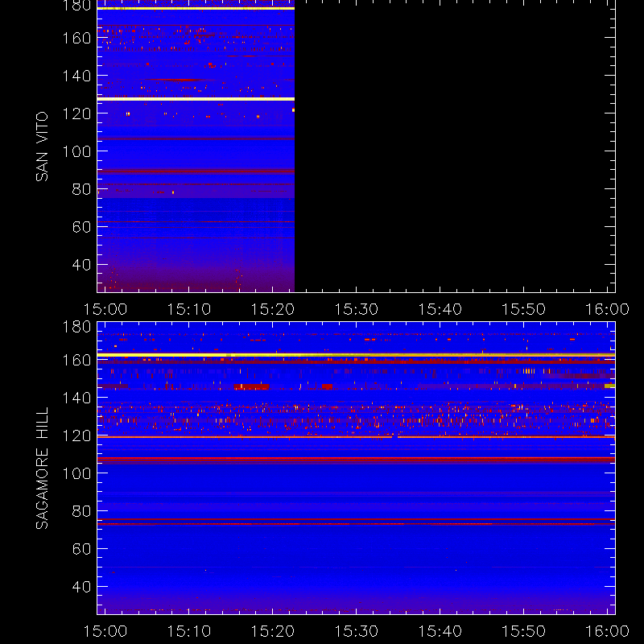Image resolution: width=644 pixels, height=644 pixels.
Task: Select the 60 tick label on the SAN VITO plot
Action: click(x=82, y=227)
